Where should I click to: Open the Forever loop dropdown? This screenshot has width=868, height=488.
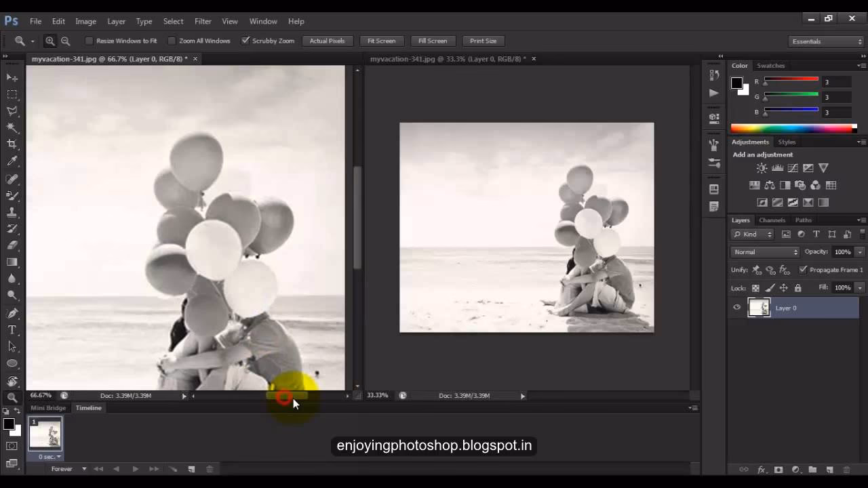68,468
